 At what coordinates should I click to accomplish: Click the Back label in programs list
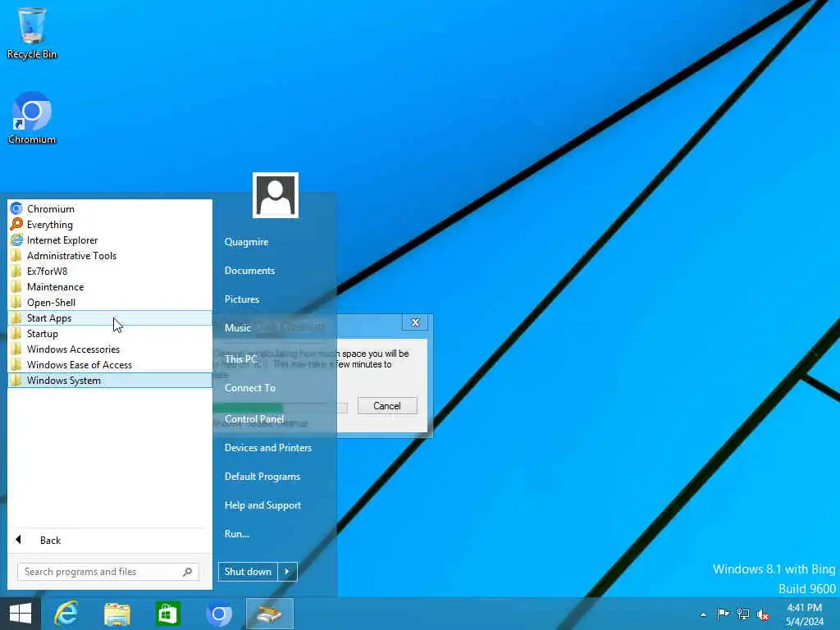pyautogui.click(x=50, y=540)
